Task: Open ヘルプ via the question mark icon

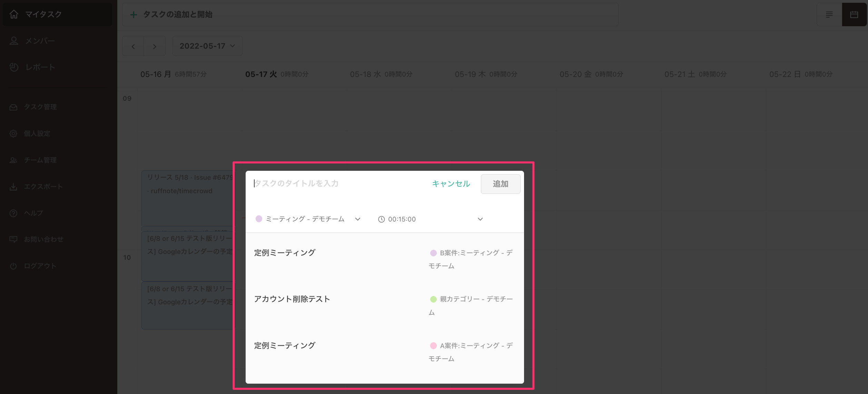Action: coord(13,213)
